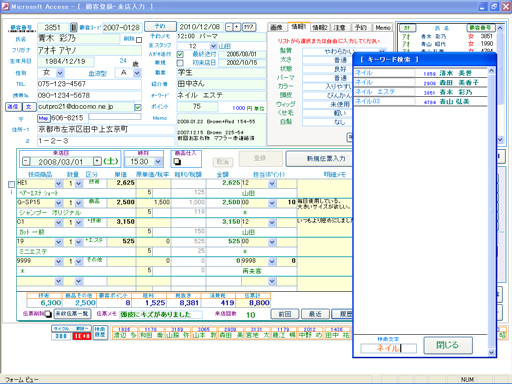This screenshot has height=384, width=512.
Task: Open the 性別 dropdown showing 女
Action: point(60,73)
